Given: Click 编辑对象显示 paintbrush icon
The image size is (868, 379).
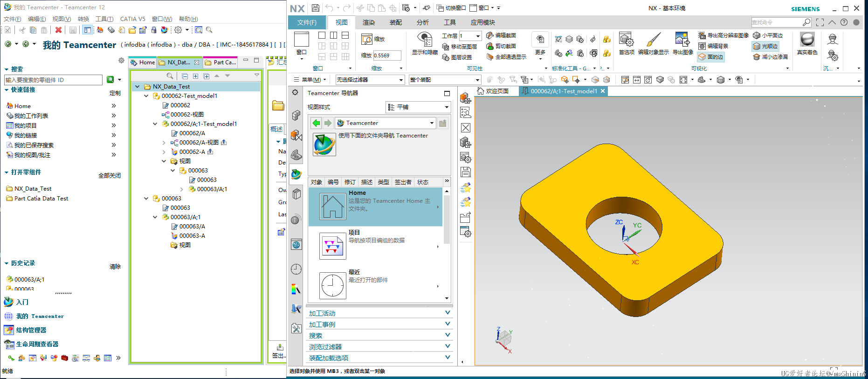Looking at the screenshot, I should pos(654,40).
